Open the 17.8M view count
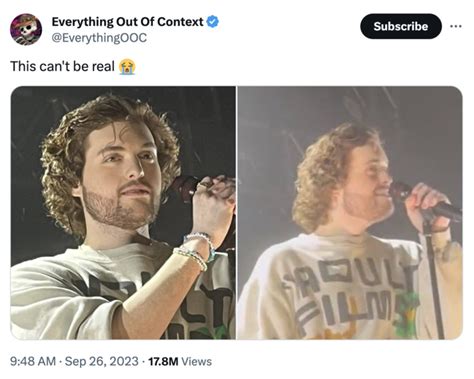 coord(163,361)
